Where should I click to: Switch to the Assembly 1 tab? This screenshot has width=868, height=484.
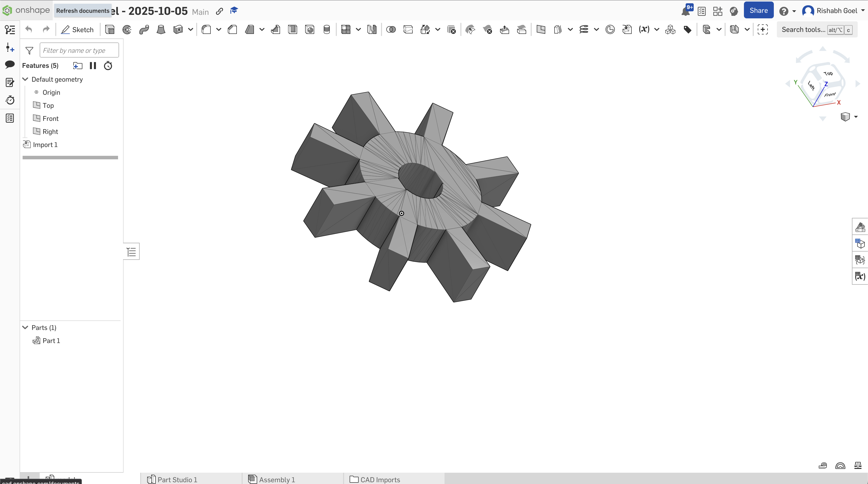276,479
